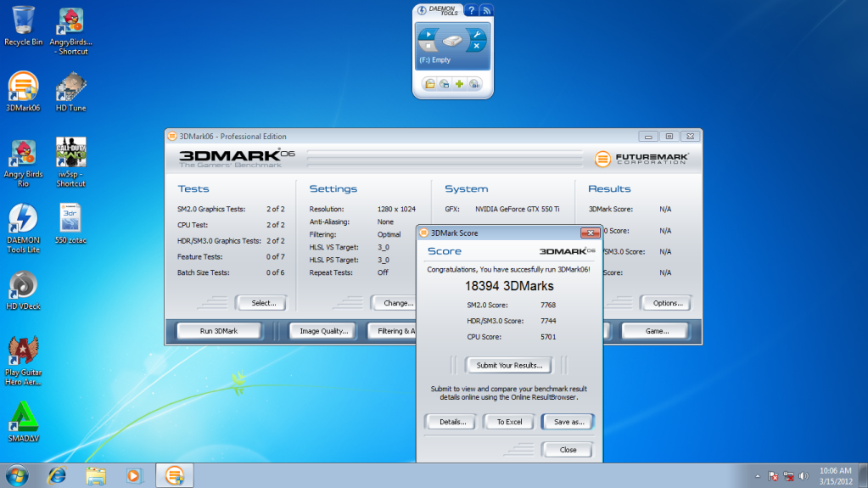Minimize the 3DMark06 main window

(x=647, y=137)
